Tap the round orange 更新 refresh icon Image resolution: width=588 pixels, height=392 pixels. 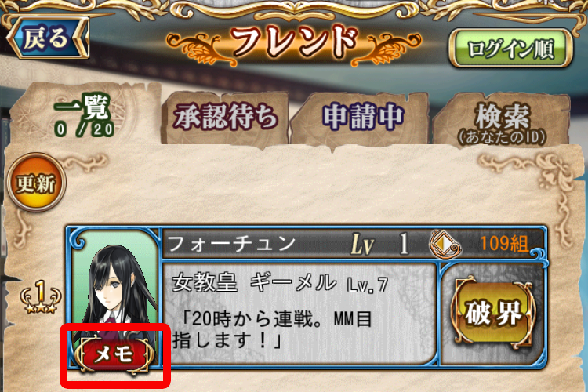pyautogui.click(x=36, y=182)
